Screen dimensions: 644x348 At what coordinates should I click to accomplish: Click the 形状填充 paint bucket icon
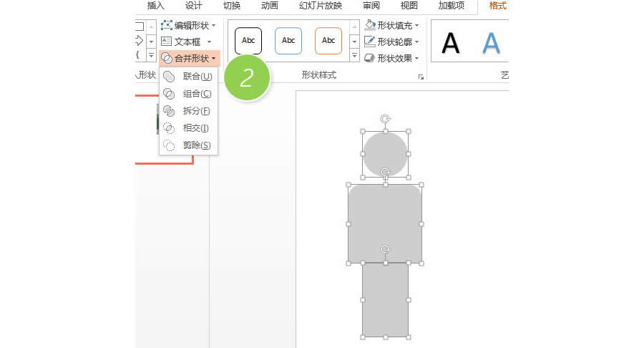click(x=370, y=25)
